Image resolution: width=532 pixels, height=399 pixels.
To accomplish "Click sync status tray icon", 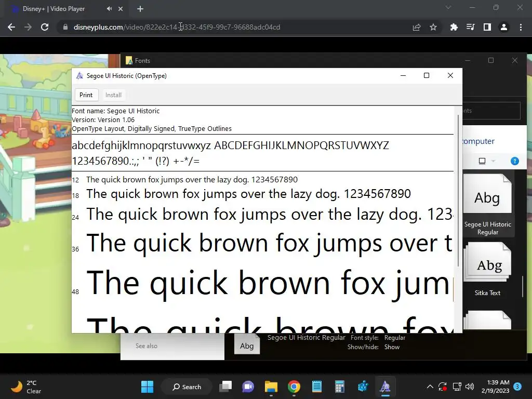I will click(x=443, y=387).
